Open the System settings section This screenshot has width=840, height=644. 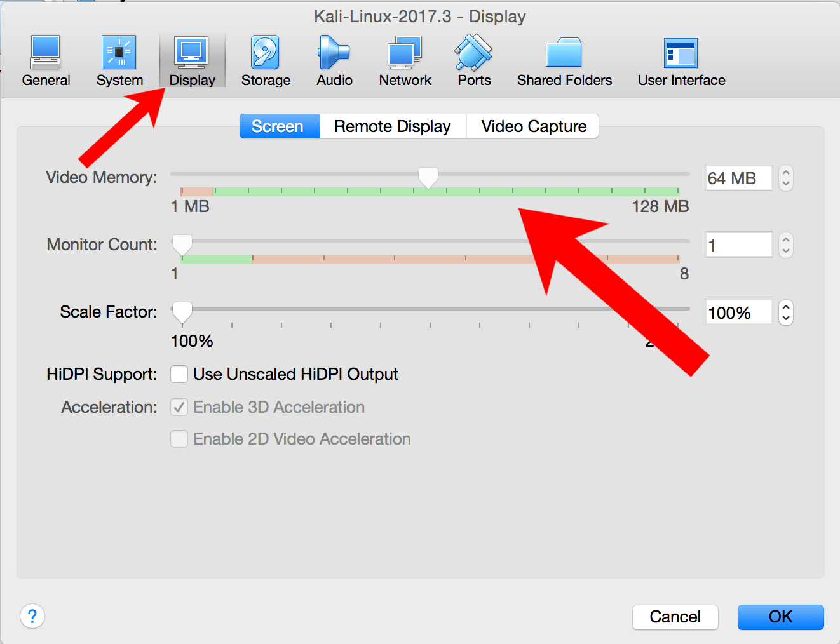point(119,61)
